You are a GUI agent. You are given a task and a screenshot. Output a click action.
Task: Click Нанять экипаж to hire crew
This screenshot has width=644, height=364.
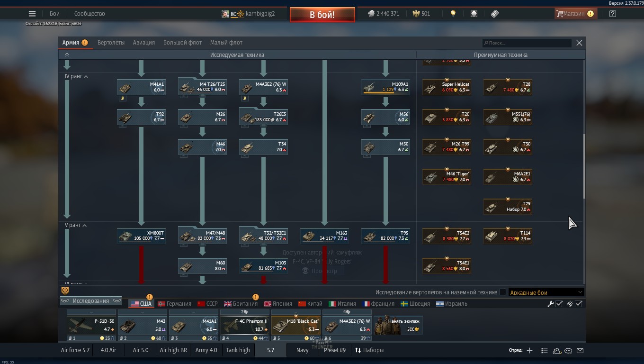398,325
